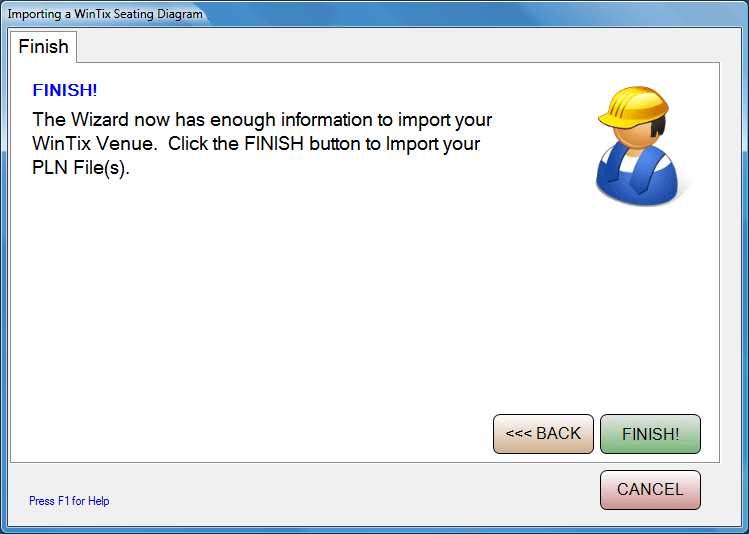
Task: Click the words "PLN File(s)." in the instructions
Action: 81,168
